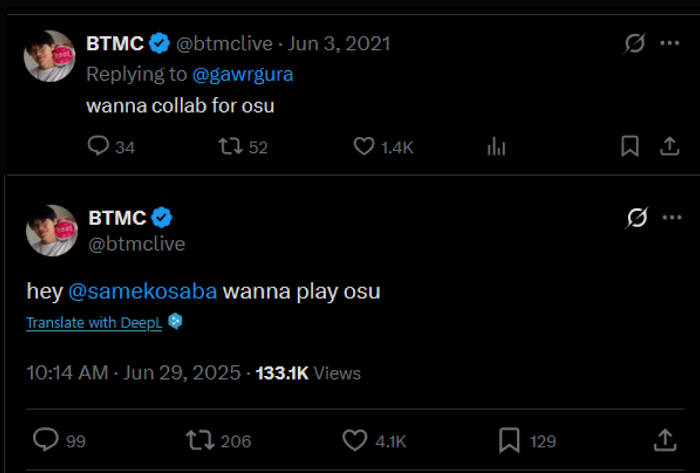Reply to the top BTMC osu collab tweet
Image resolution: width=700 pixels, height=473 pixels.
coord(98,147)
